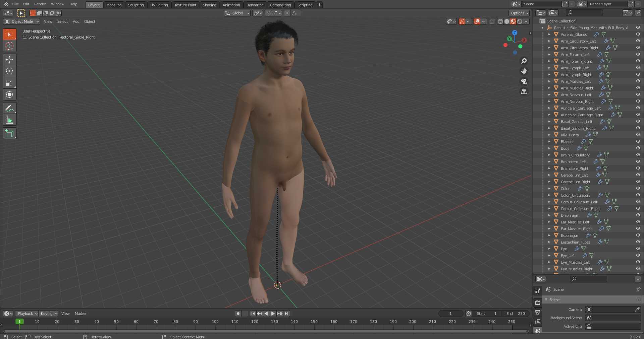The width and height of the screenshot is (644, 339).
Task: Toggle the auto-keying record button
Action: point(238,314)
